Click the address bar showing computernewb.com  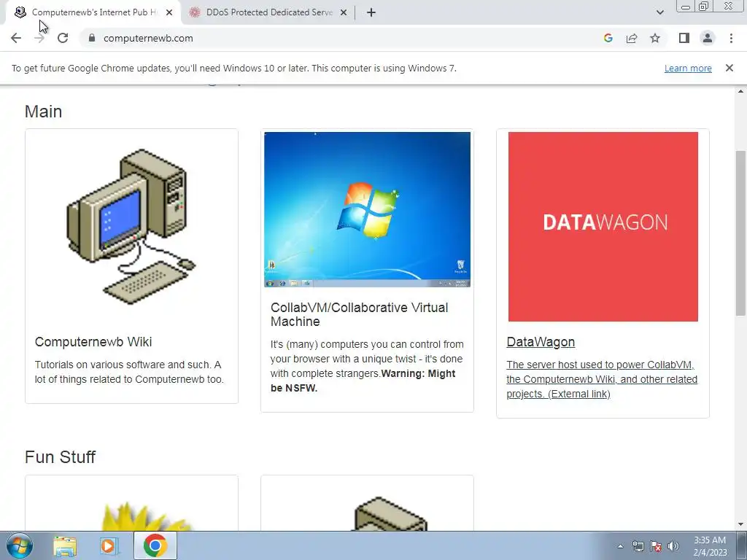pyautogui.click(x=343, y=38)
